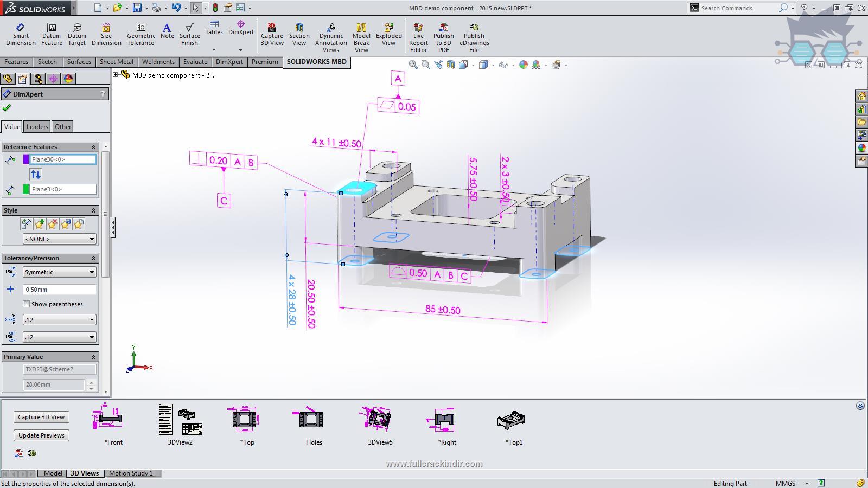Click Publish eDrawings File
Image resolution: width=868 pixels, height=488 pixels.
(474, 38)
